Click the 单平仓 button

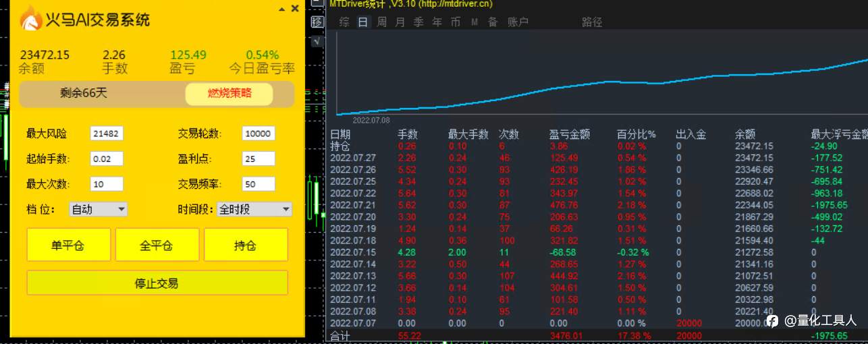pyautogui.click(x=68, y=245)
